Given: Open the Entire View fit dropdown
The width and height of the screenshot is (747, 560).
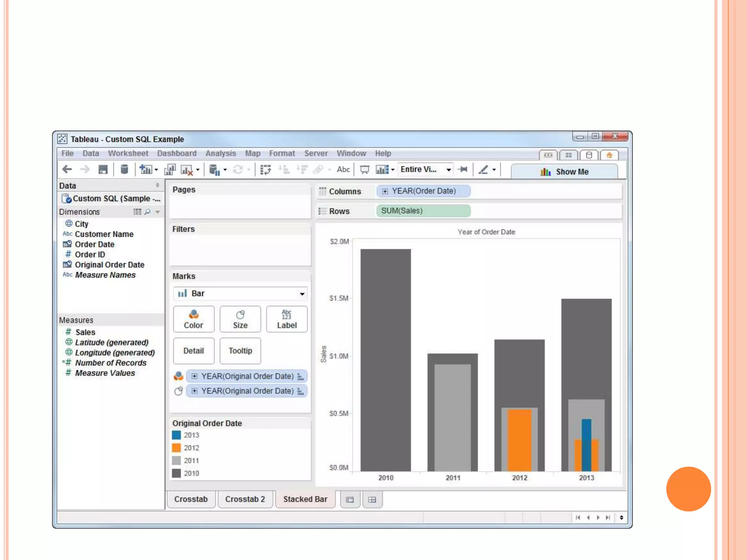Looking at the screenshot, I should [448, 170].
